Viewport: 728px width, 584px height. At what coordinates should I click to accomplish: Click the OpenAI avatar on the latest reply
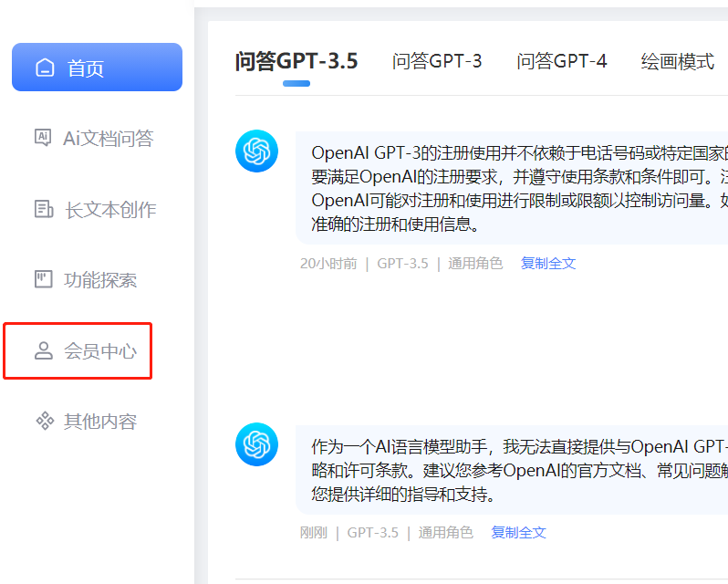pyautogui.click(x=256, y=444)
